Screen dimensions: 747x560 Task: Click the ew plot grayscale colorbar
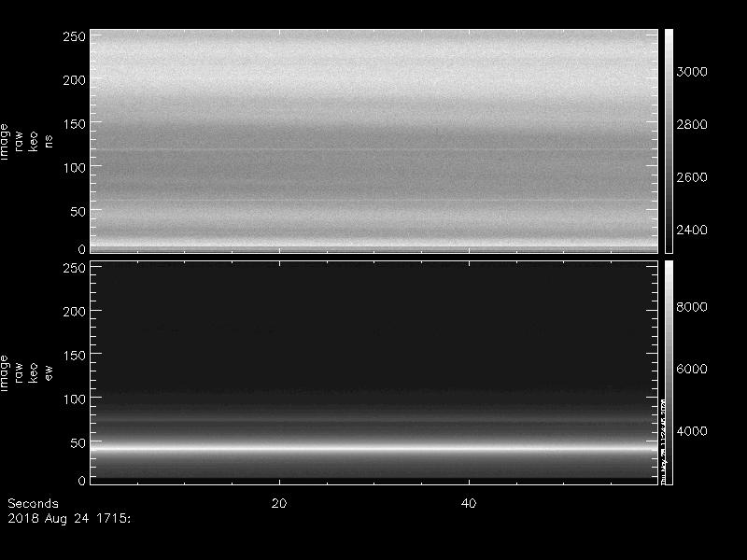[x=669, y=372]
